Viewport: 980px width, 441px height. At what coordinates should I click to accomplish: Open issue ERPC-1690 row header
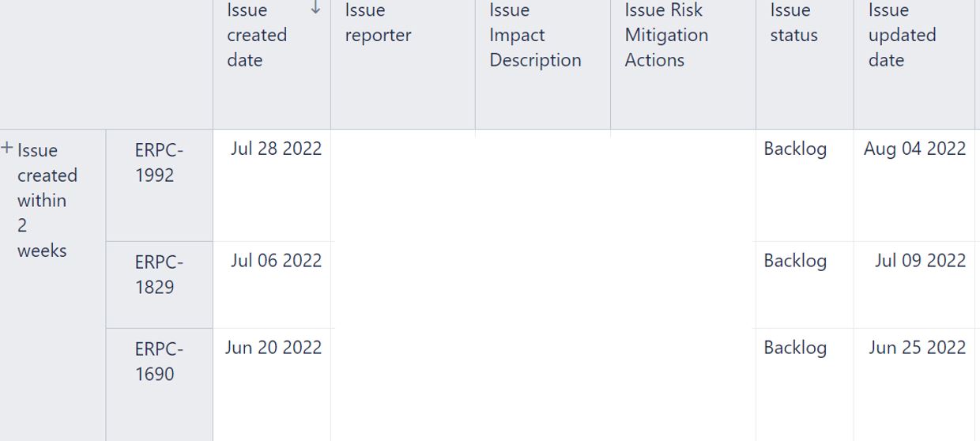click(159, 385)
